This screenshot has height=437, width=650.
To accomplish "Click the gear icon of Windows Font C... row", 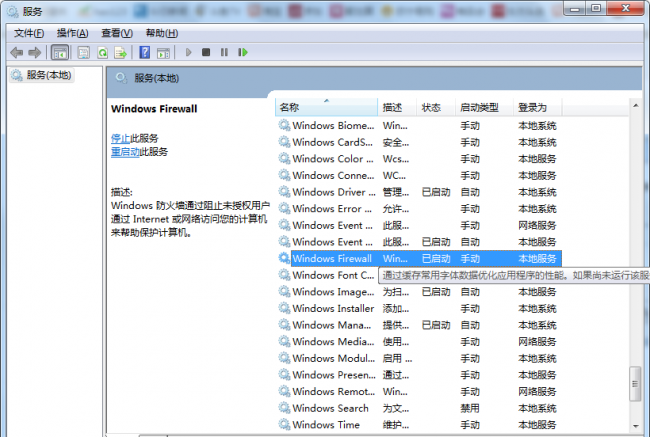I will coord(284,275).
